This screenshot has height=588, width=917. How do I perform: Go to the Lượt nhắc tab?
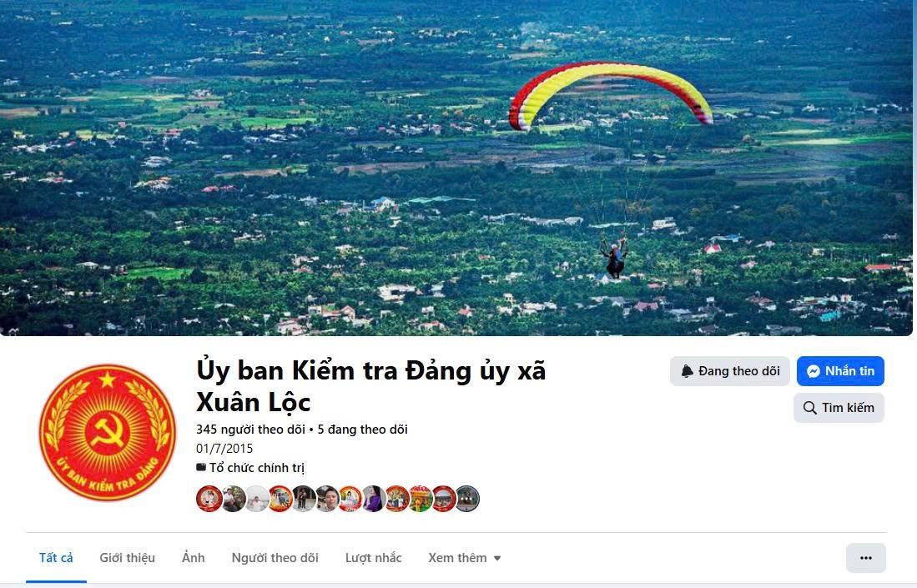click(x=373, y=558)
